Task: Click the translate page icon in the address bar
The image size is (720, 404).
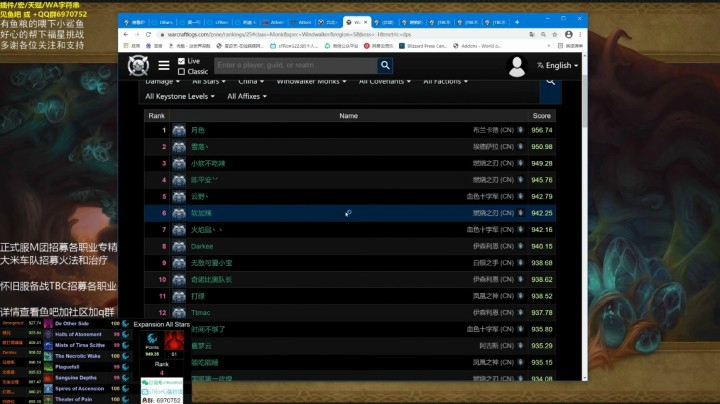Action: (532, 34)
